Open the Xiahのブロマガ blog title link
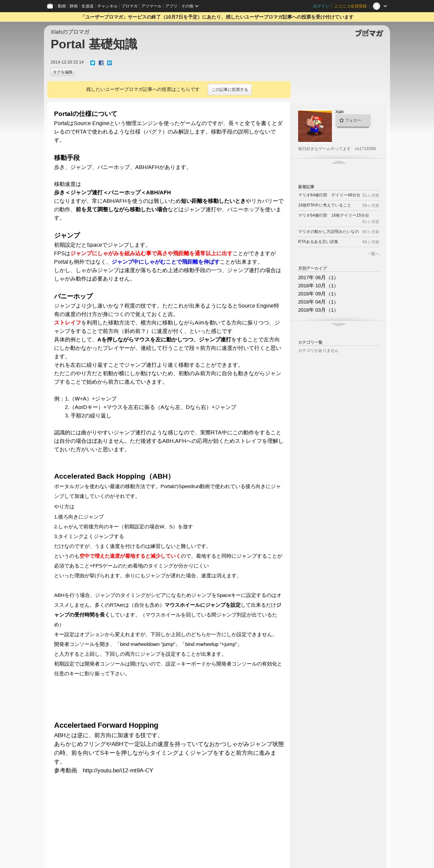 point(70,32)
